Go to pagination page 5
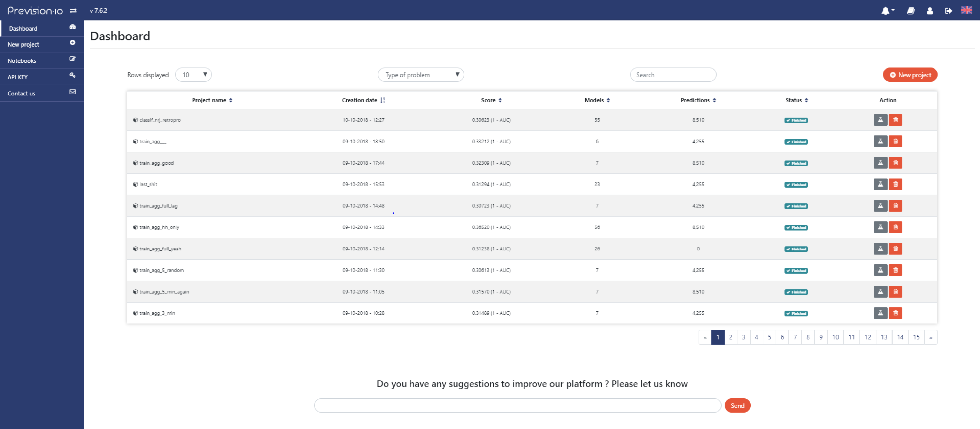Viewport: 980px width, 429px height. [769, 337]
